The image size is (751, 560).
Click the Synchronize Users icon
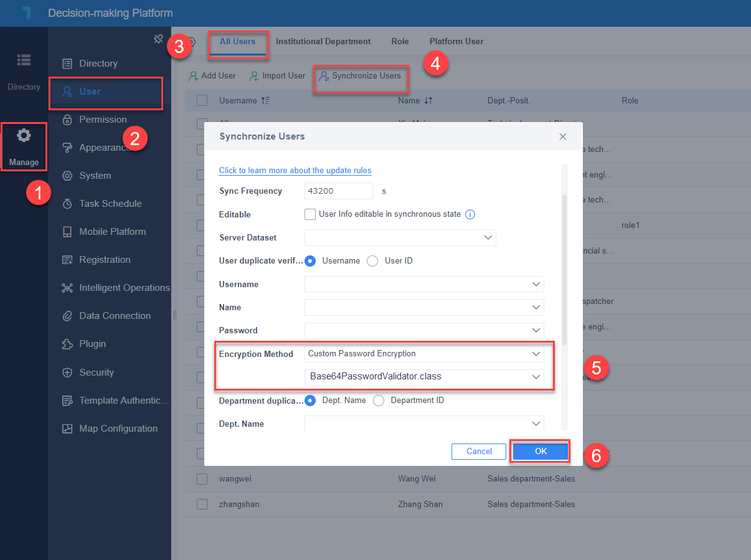[x=324, y=76]
